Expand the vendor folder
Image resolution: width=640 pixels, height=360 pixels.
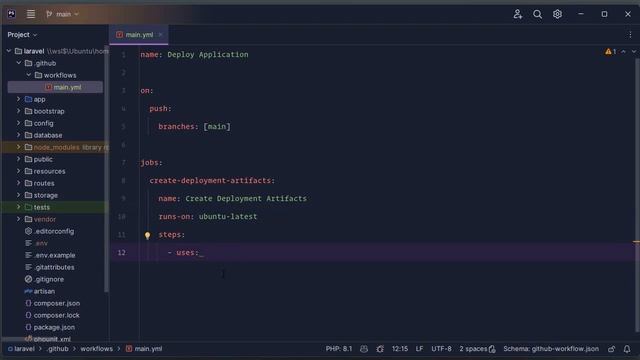click(x=18, y=219)
